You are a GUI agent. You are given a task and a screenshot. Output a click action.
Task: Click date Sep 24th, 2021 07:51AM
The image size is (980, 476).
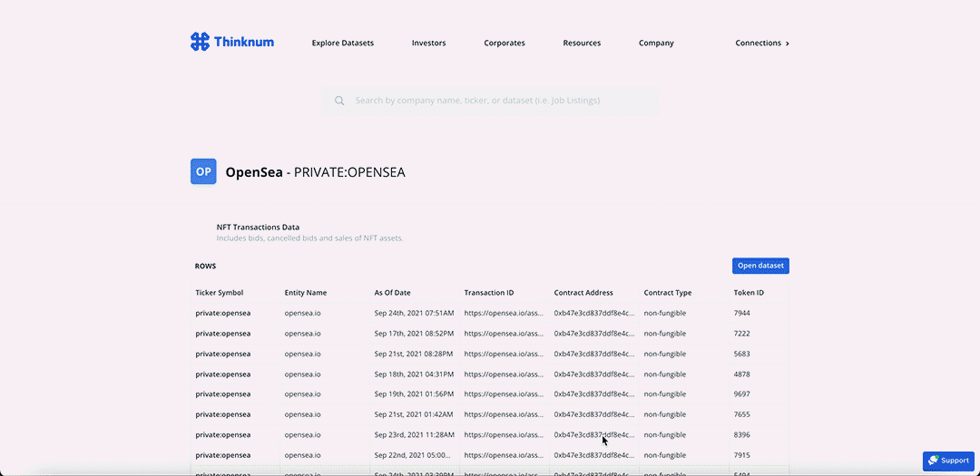click(x=415, y=313)
